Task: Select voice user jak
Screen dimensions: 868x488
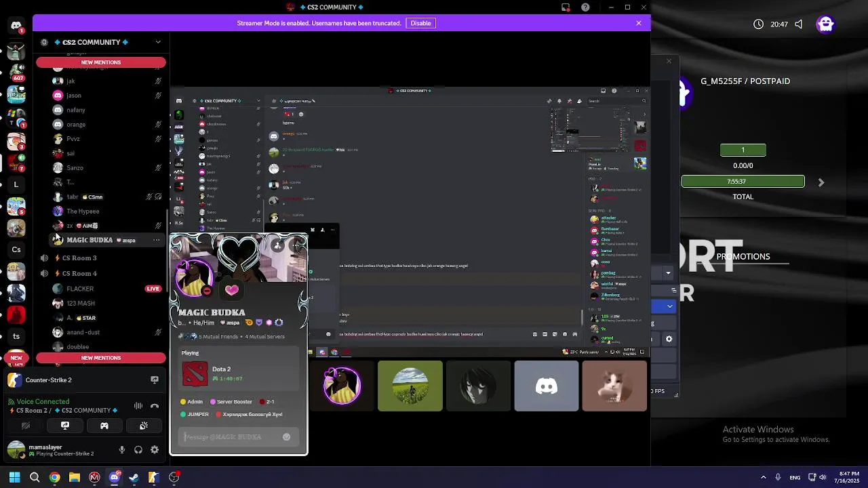Action: [x=107, y=81]
